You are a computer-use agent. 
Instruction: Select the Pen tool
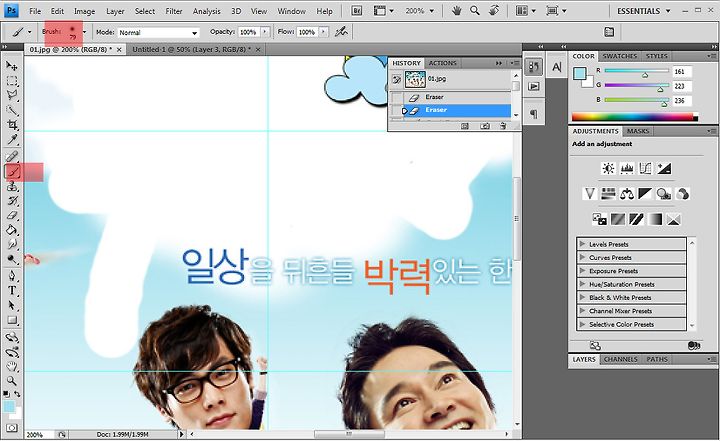pos(12,276)
